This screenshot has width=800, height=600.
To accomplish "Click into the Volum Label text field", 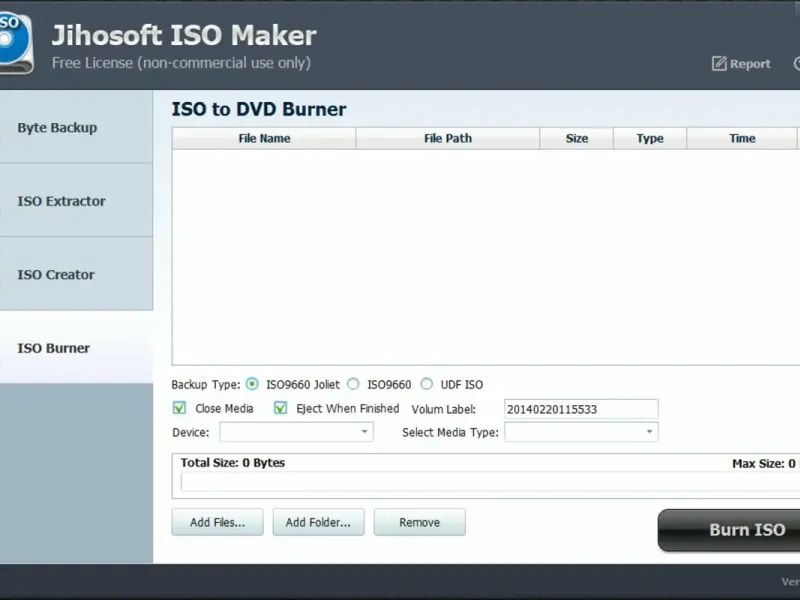I will (581, 409).
